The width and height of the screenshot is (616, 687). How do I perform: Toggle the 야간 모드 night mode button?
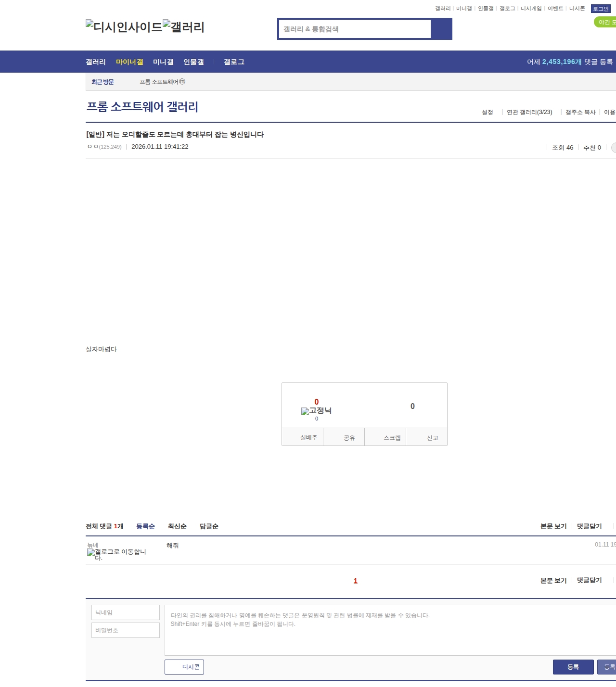tap(605, 22)
